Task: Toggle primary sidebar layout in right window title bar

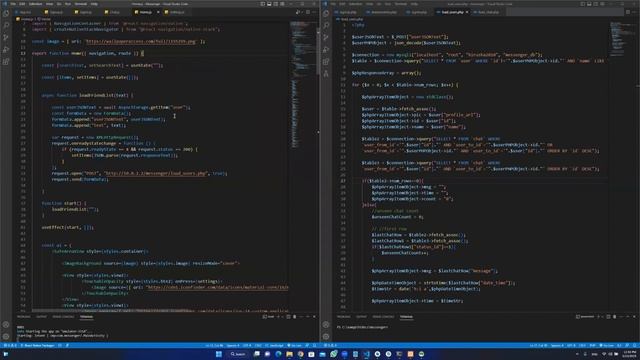Action: click(x=582, y=4)
